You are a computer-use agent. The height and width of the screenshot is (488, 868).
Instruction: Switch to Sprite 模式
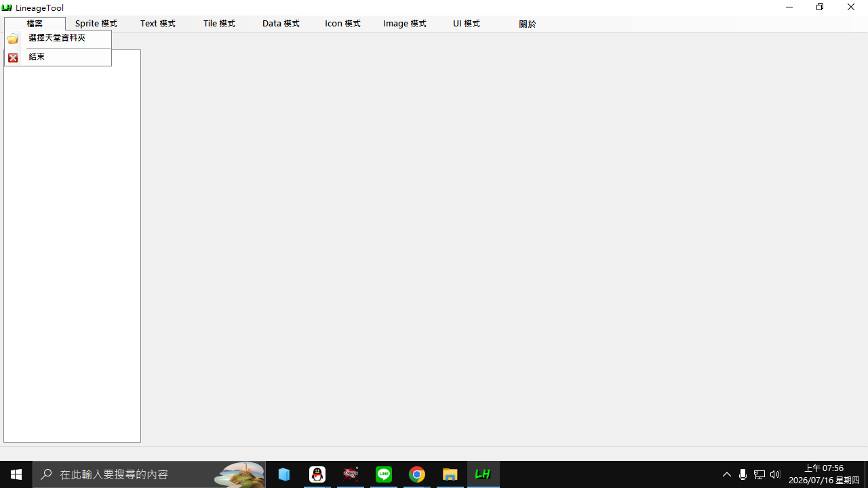click(96, 24)
